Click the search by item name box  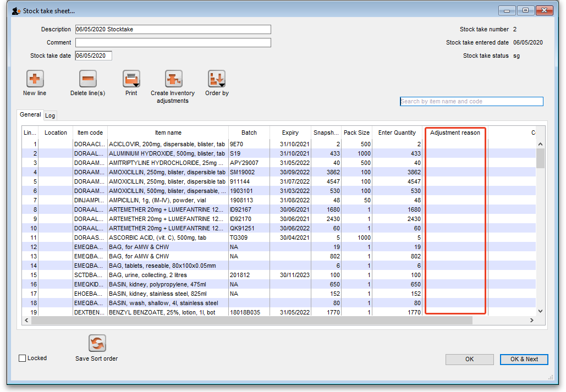tap(471, 102)
